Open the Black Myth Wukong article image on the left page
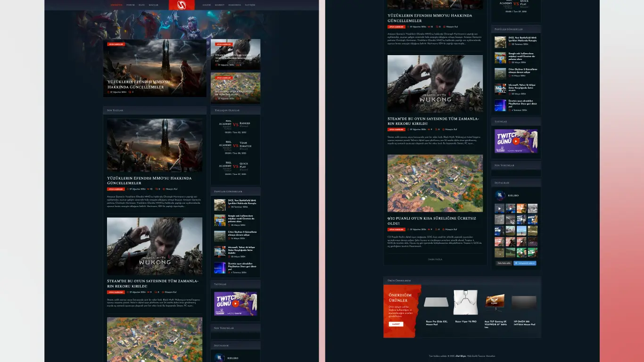644x362 pixels. [x=155, y=246]
